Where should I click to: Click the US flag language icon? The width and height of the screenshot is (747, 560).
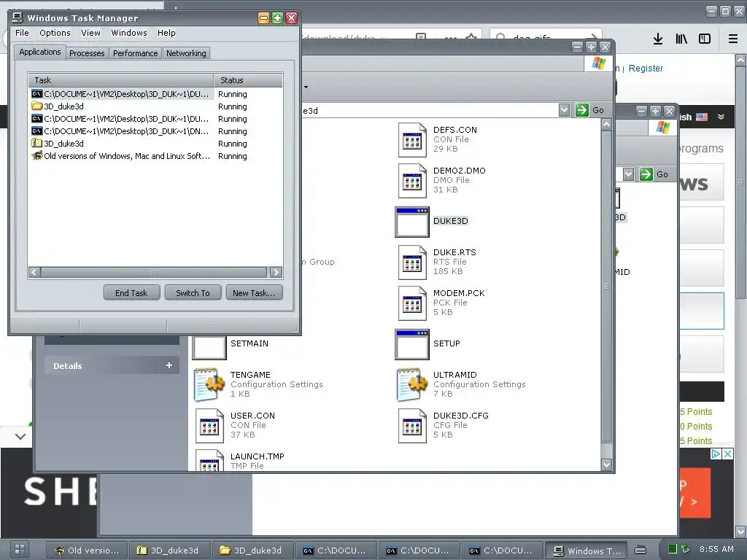[702, 117]
